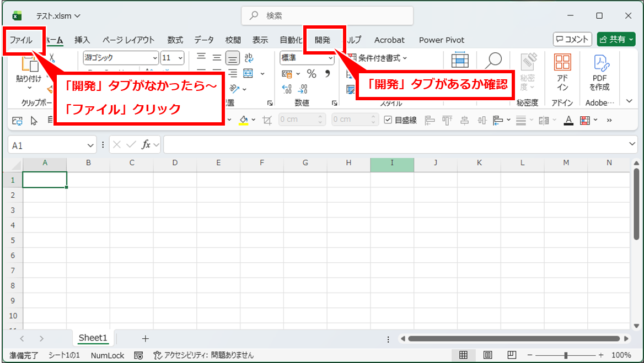Toggle the gridlines (目盛線) checkbox
This screenshot has height=363, width=644.
388,120
